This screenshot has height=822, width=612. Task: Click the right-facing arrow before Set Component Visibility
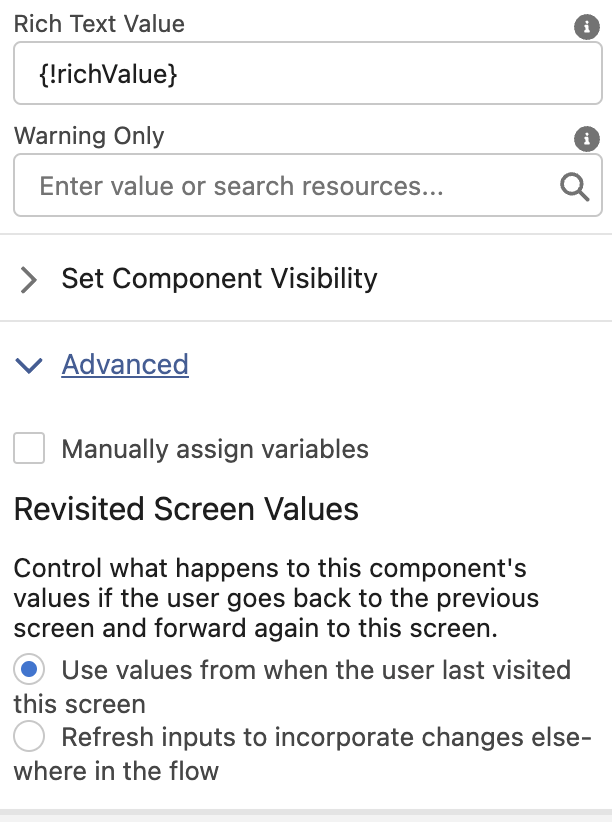pyautogui.click(x=29, y=279)
